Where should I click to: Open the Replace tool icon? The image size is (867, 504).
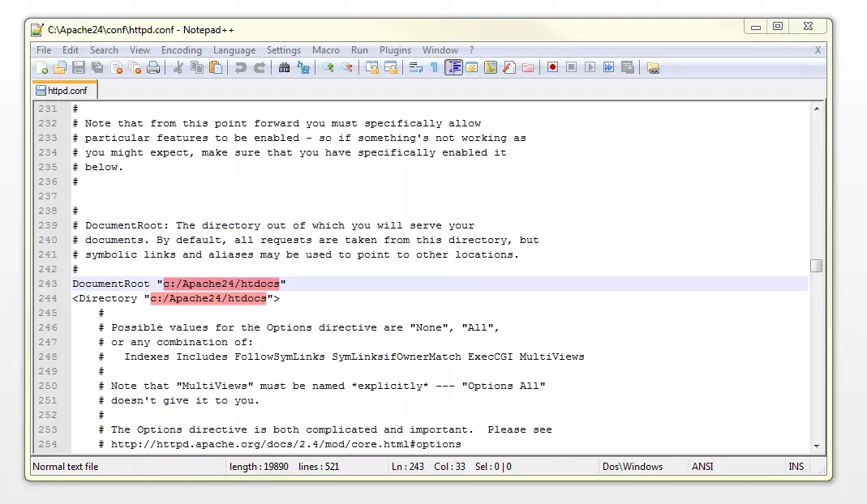[x=303, y=68]
